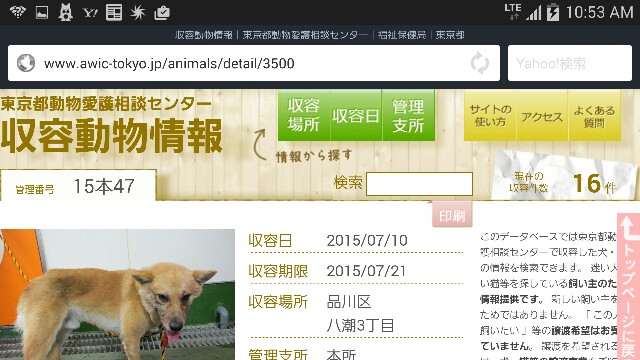The height and width of the screenshot is (360, 640).
Task: Open the 管理支所 green tab
Action: coord(408,116)
